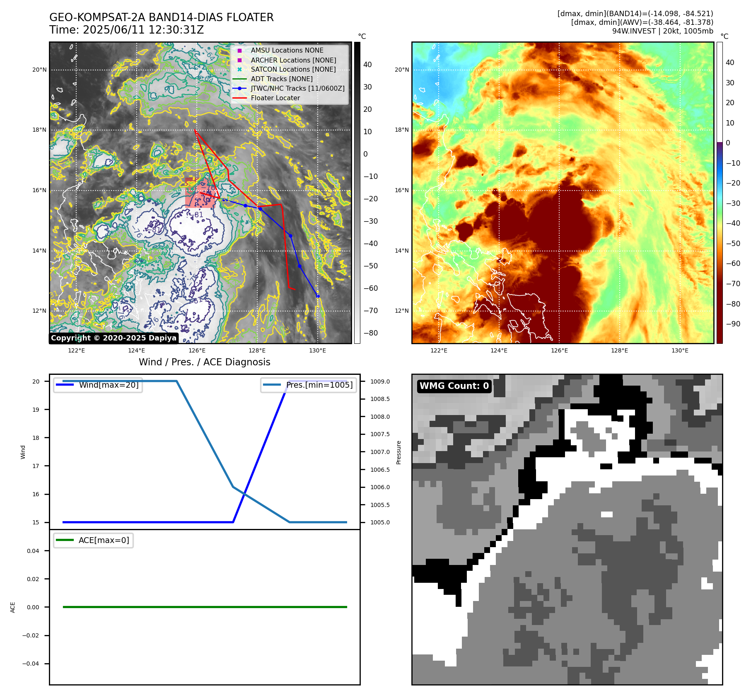Click the '18°N' latitude label on left map

(40, 130)
